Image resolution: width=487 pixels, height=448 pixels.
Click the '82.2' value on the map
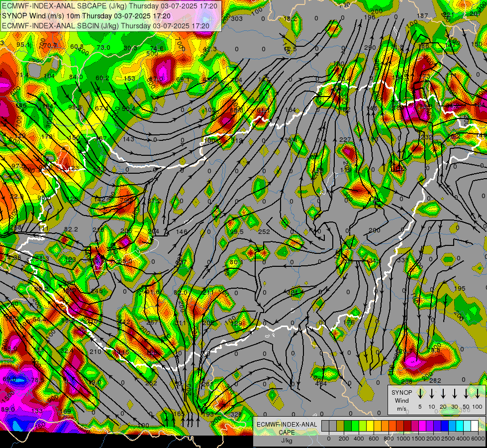pyautogui.click(x=71, y=229)
